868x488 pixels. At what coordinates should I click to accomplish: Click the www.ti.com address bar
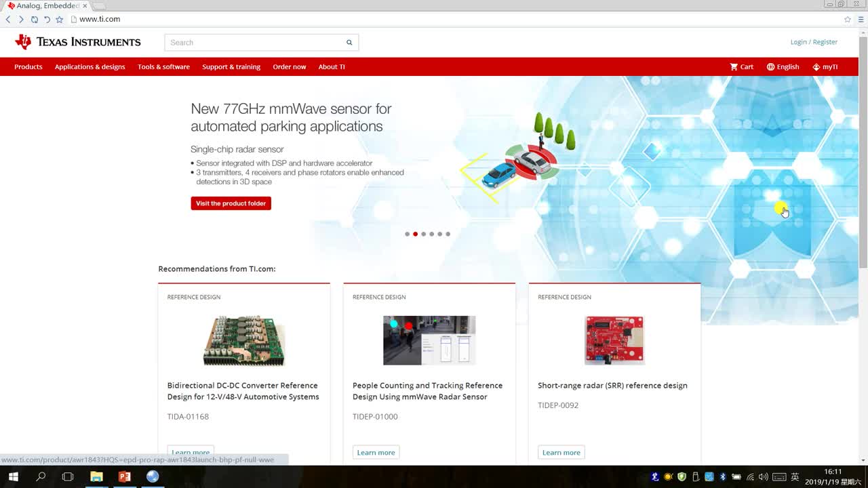[x=454, y=20]
